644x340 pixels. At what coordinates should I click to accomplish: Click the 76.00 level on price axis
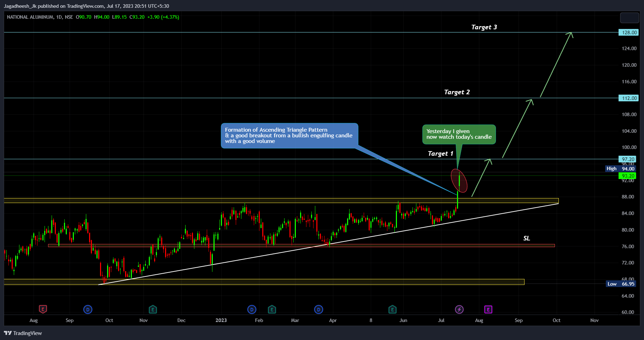(x=628, y=246)
